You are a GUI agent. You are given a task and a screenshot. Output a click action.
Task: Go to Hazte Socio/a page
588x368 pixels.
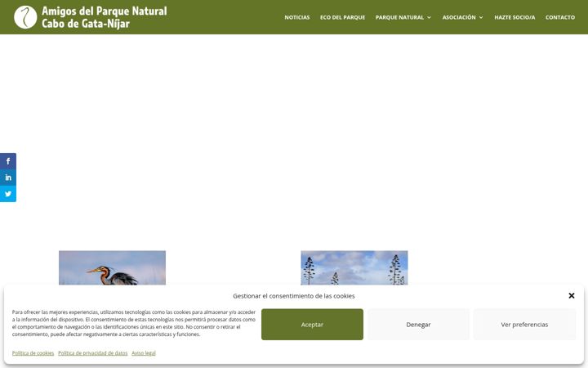pos(514,17)
